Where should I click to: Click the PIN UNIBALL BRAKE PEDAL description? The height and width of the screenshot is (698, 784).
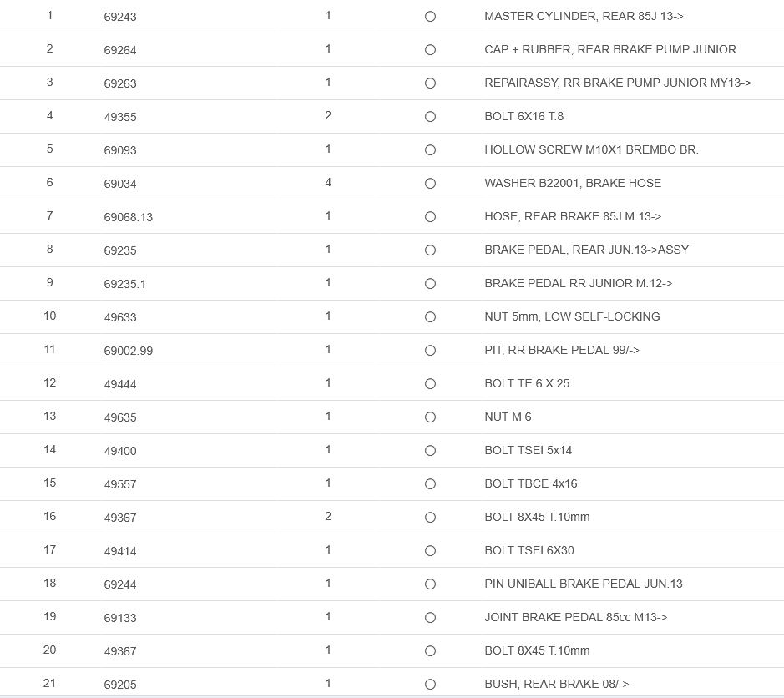583,584
